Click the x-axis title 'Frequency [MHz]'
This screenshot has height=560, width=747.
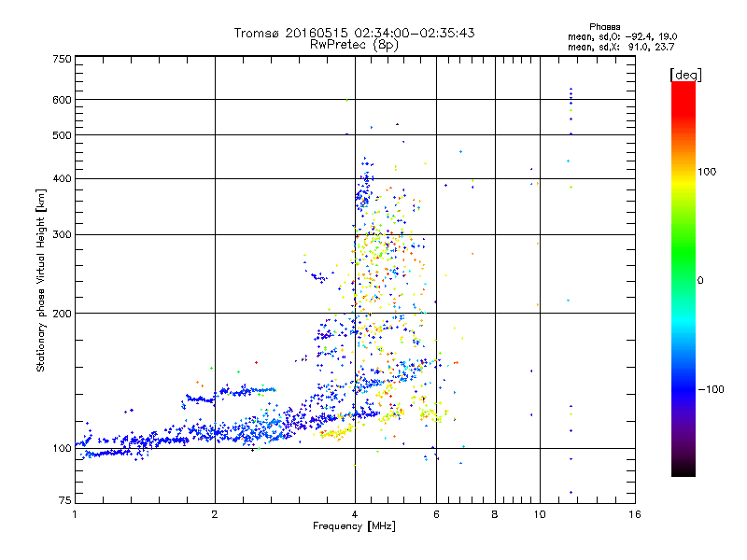pos(354,526)
